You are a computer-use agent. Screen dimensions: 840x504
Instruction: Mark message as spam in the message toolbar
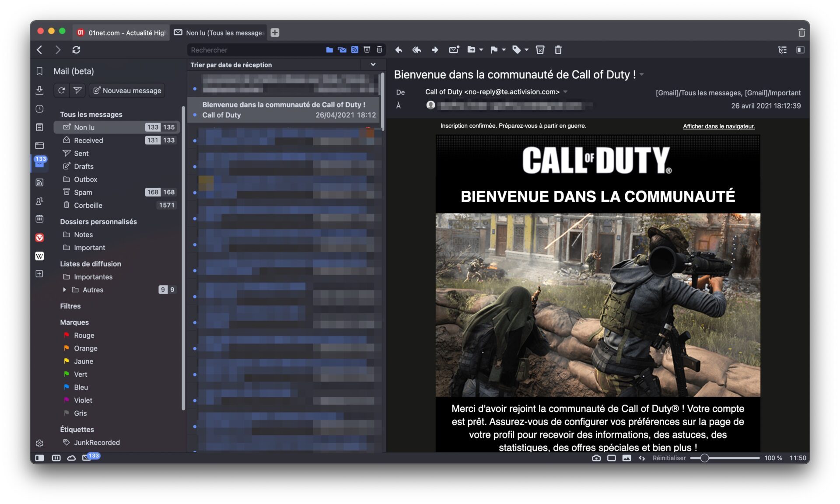pyautogui.click(x=540, y=50)
